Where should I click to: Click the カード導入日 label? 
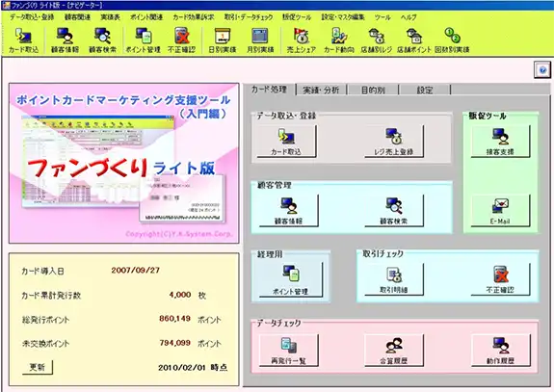42,272
